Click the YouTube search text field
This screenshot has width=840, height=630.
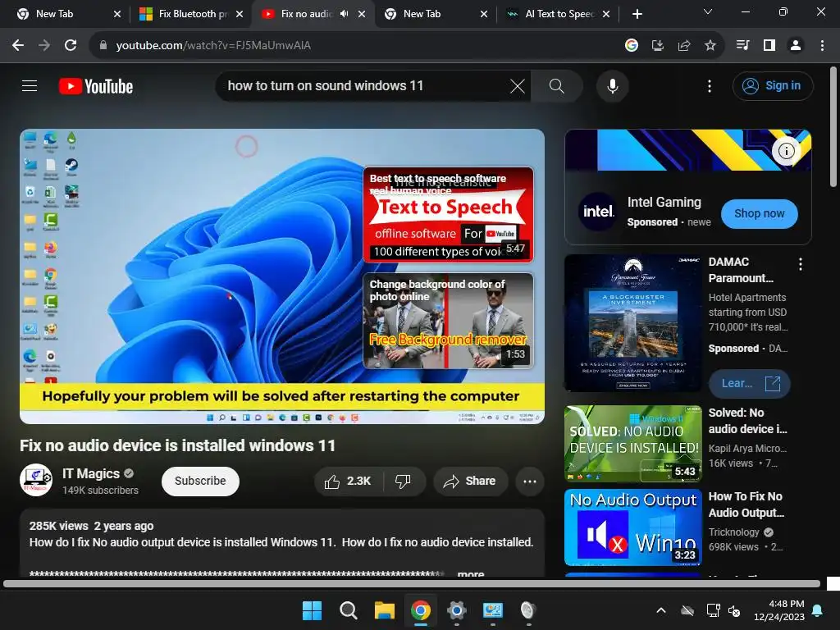[364, 85]
